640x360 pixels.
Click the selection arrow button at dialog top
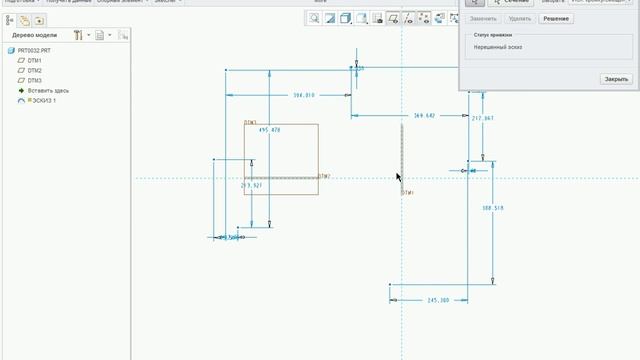pyautogui.click(x=475, y=2)
